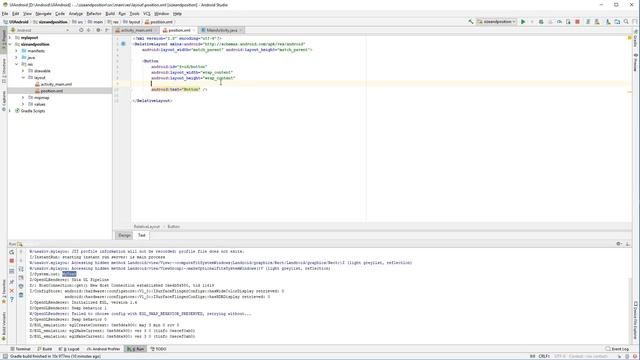Open Project panel gear settings icon
This screenshot has height=360, width=640.
(98, 30)
